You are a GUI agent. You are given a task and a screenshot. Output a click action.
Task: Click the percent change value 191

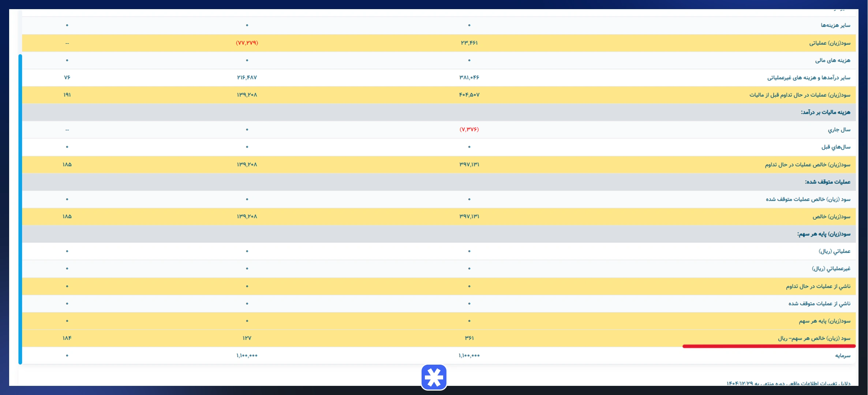tap(67, 95)
